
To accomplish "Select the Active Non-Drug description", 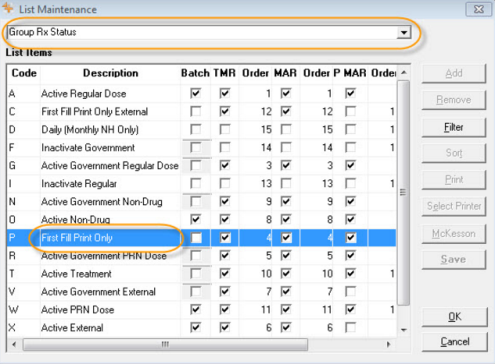I will tap(76, 220).
